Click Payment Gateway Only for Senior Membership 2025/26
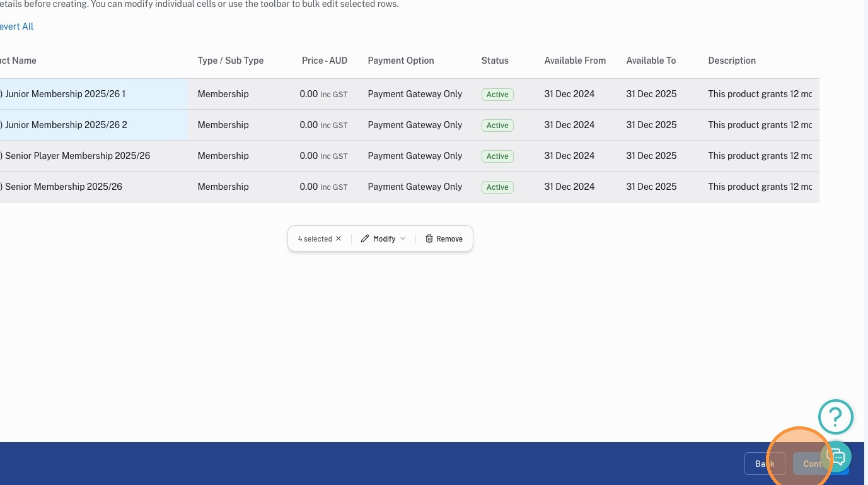Image resolution: width=868 pixels, height=485 pixels. [x=415, y=187]
